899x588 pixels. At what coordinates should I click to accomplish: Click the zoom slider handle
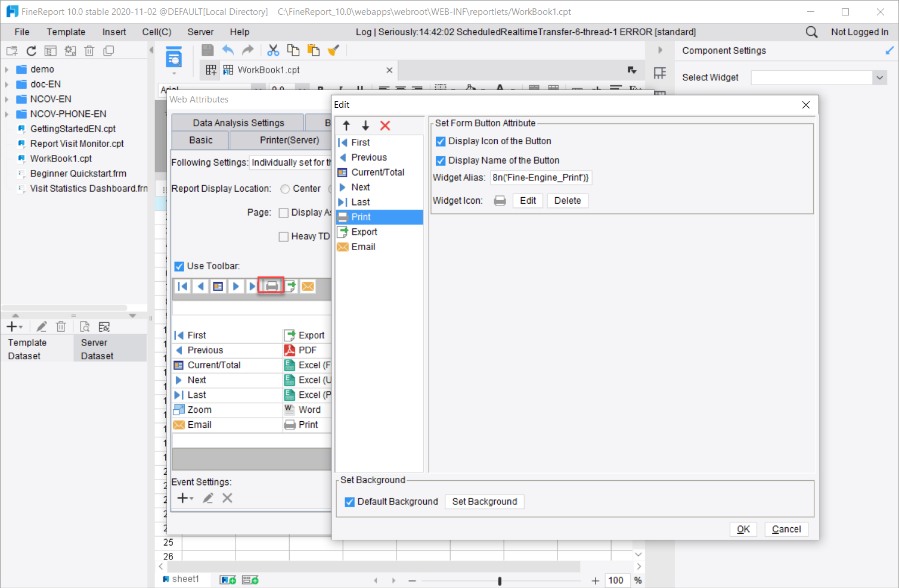[x=500, y=581]
